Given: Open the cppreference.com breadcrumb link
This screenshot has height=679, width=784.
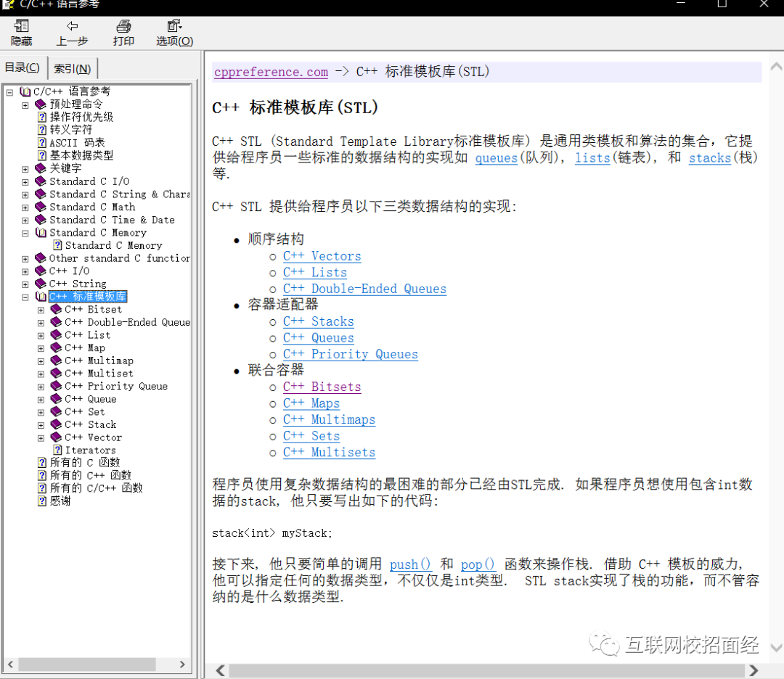Looking at the screenshot, I should point(271,72).
